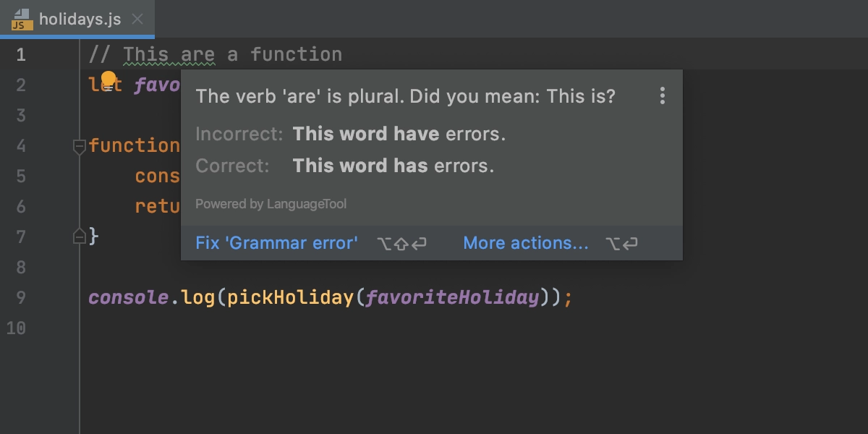Click line number 10 in the gutter

pos(16,328)
